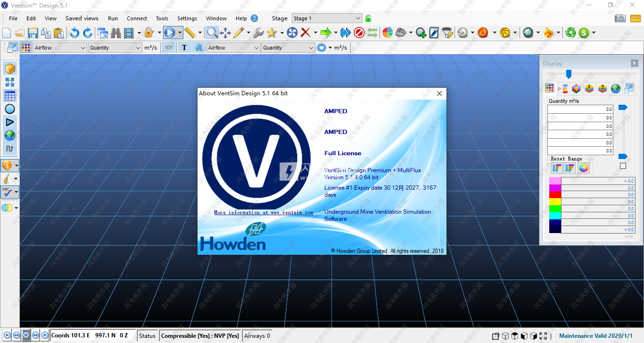The image size is (644, 343).
Task: Click the globe icon in left sidebar
Action: [10, 135]
